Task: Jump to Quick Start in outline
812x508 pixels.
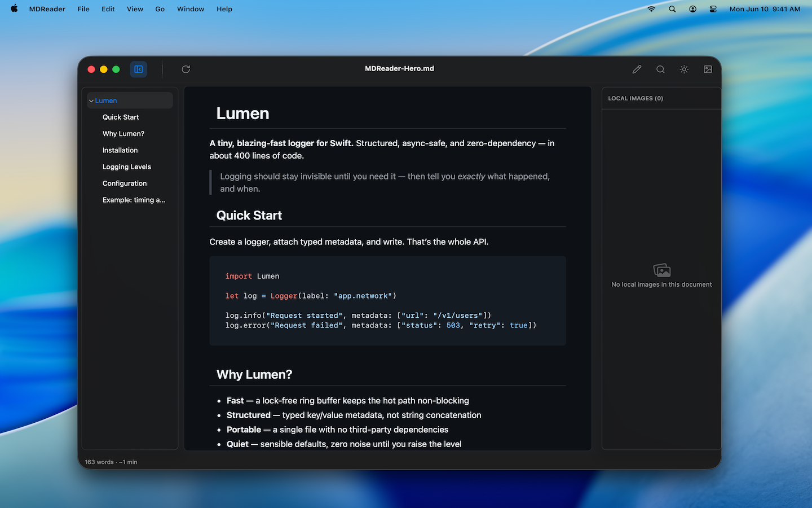Action: coord(121,117)
